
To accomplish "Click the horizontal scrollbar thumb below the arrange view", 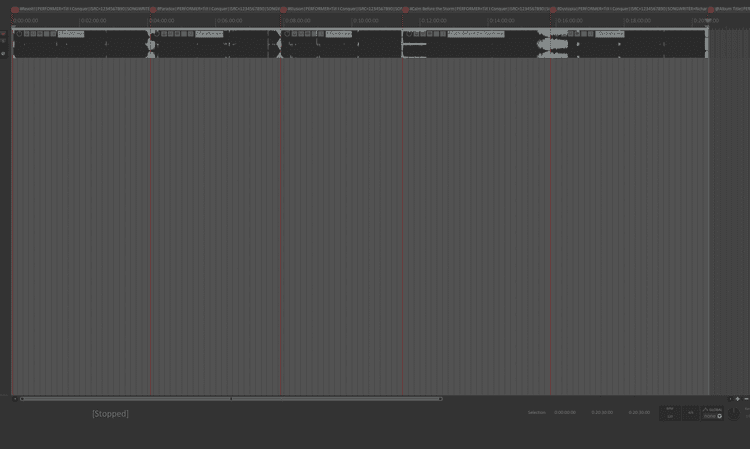I will click(231, 399).
